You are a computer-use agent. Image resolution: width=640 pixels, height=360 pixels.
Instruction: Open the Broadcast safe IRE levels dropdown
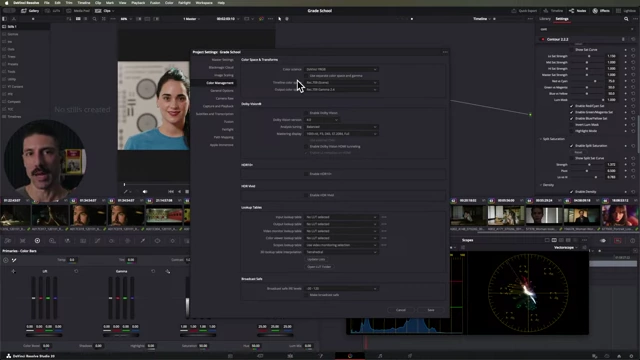pos(341,289)
